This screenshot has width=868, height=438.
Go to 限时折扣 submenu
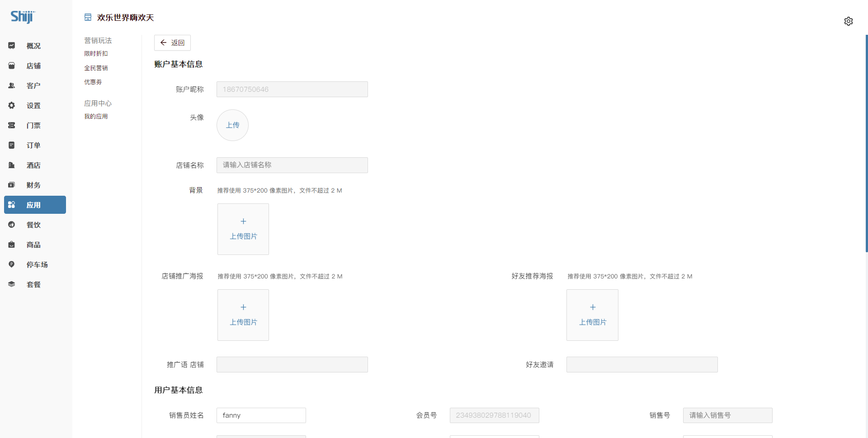[x=96, y=54]
